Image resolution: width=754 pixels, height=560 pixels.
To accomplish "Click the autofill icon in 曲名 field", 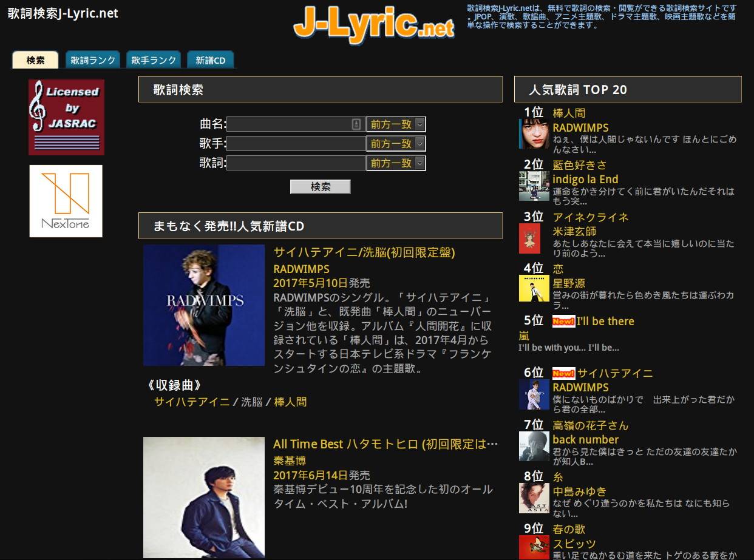I will [356, 124].
